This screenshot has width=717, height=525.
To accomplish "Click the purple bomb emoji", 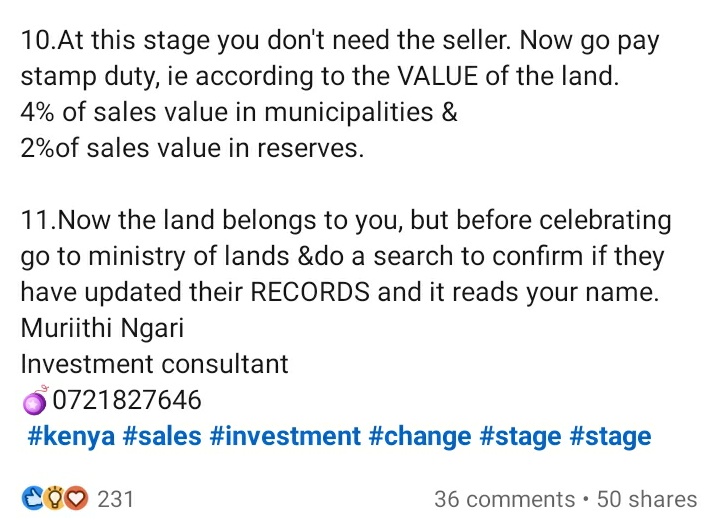I will 35,401.
